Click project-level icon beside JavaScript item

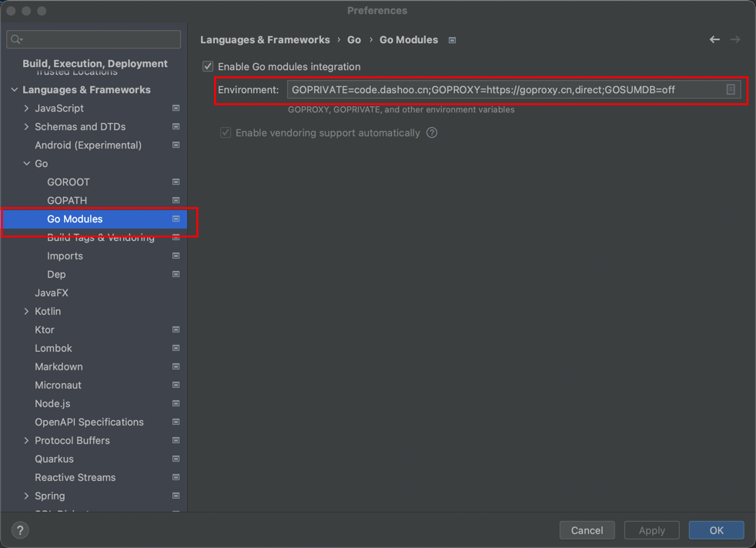[x=176, y=109]
